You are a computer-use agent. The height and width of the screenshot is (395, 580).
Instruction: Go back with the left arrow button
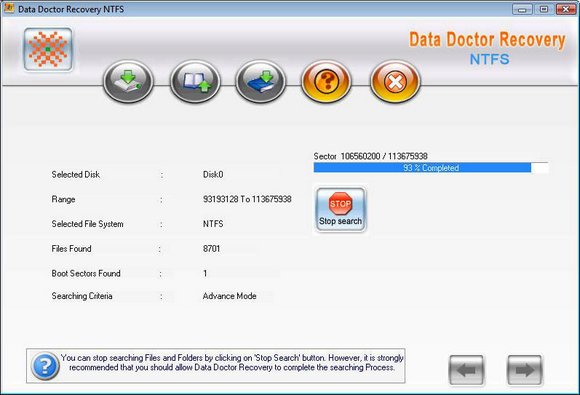(x=466, y=370)
